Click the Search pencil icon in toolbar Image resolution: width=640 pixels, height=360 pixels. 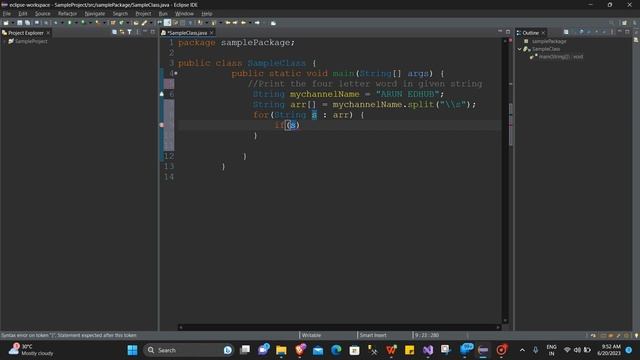pyautogui.click(x=144, y=23)
